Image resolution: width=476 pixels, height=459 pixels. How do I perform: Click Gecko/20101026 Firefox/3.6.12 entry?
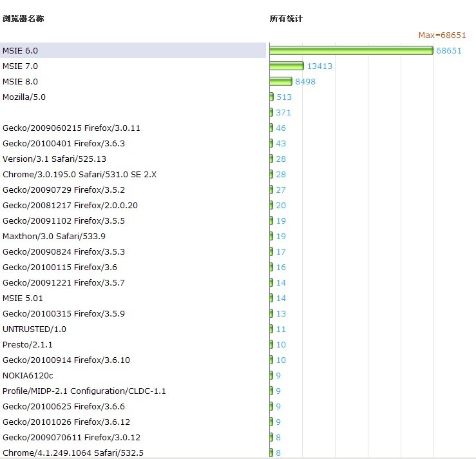66,422
